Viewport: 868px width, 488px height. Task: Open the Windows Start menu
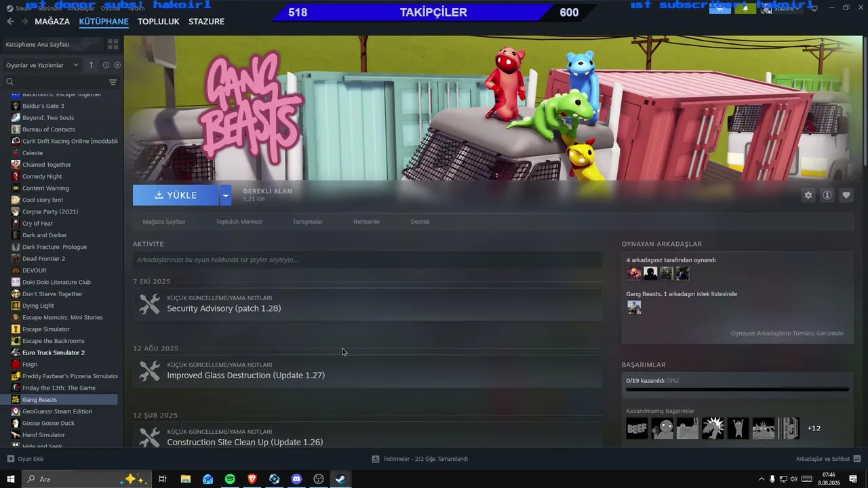11,479
